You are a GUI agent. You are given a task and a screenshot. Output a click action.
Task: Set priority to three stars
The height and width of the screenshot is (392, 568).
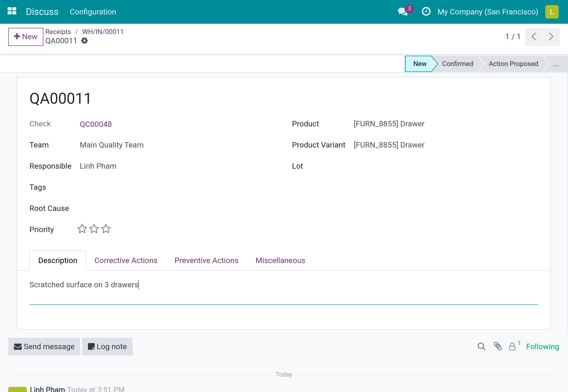106,229
